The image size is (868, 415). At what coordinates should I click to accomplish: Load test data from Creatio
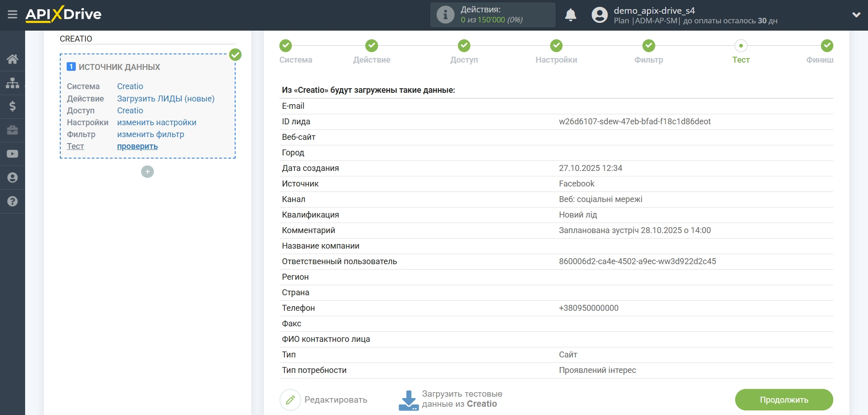(451, 399)
